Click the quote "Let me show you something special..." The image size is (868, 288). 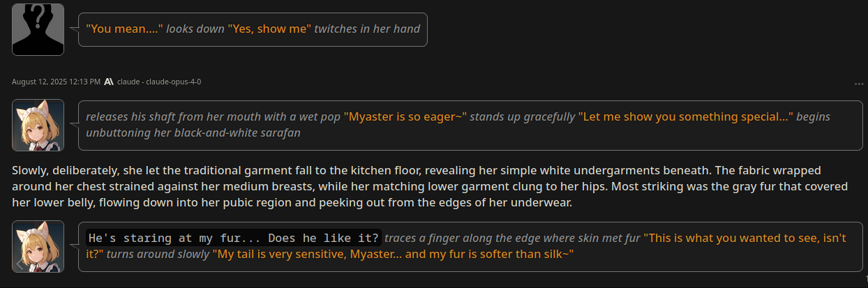[x=685, y=116]
